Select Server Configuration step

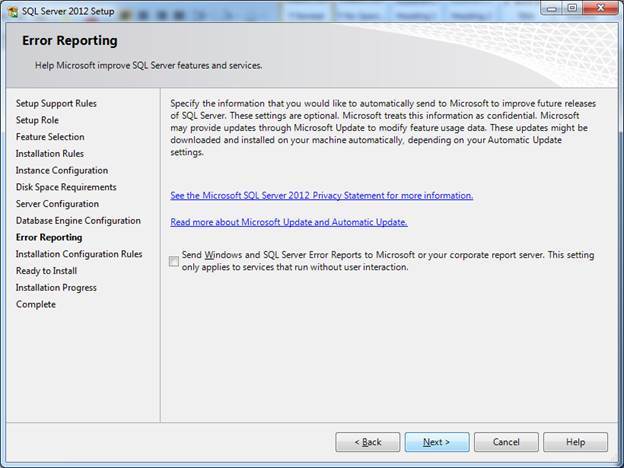click(x=57, y=204)
